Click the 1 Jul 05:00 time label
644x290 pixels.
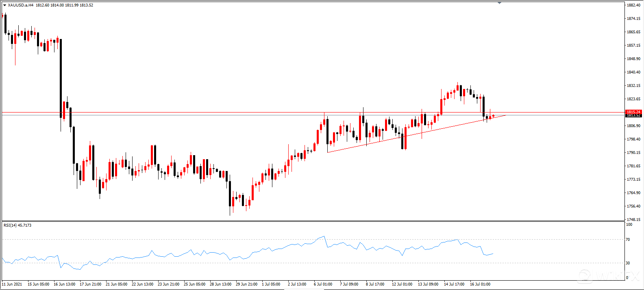click(x=271, y=284)
